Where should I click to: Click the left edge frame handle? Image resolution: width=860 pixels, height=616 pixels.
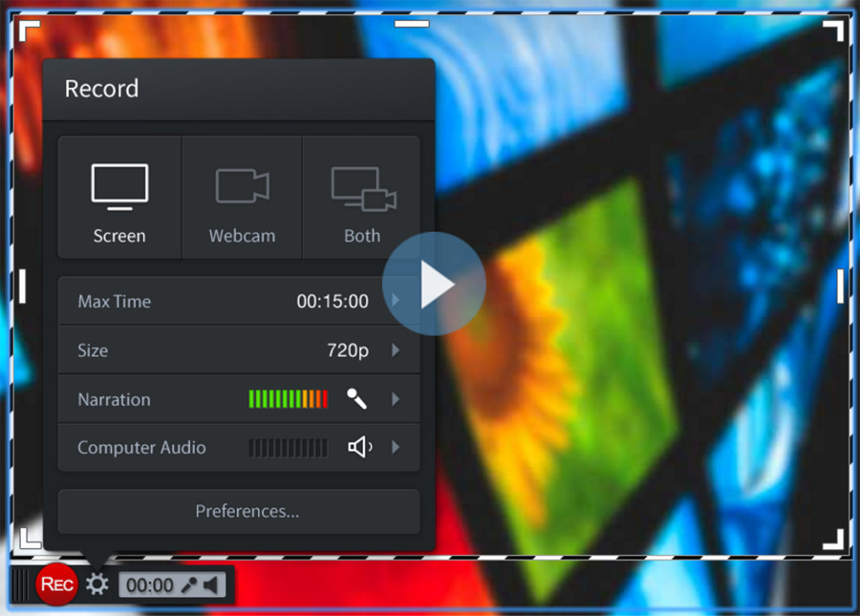click(23, 287)
